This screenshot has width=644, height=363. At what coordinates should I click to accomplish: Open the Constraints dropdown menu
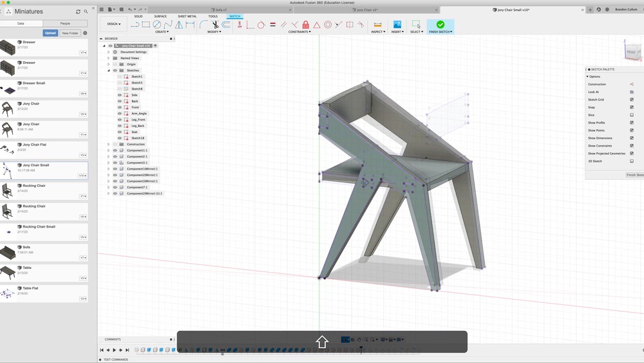[x=299, y=32]
